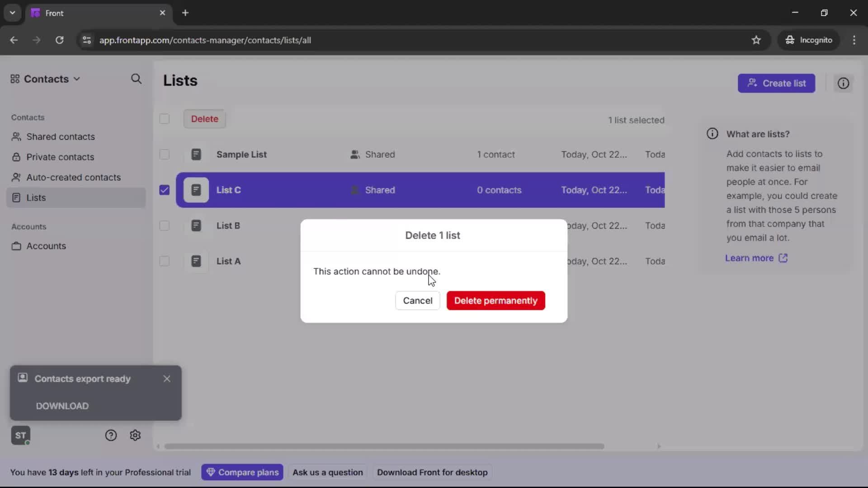Screen dimensions: 868x488
Task: Open the Accounts section
Action: [46, 246]
